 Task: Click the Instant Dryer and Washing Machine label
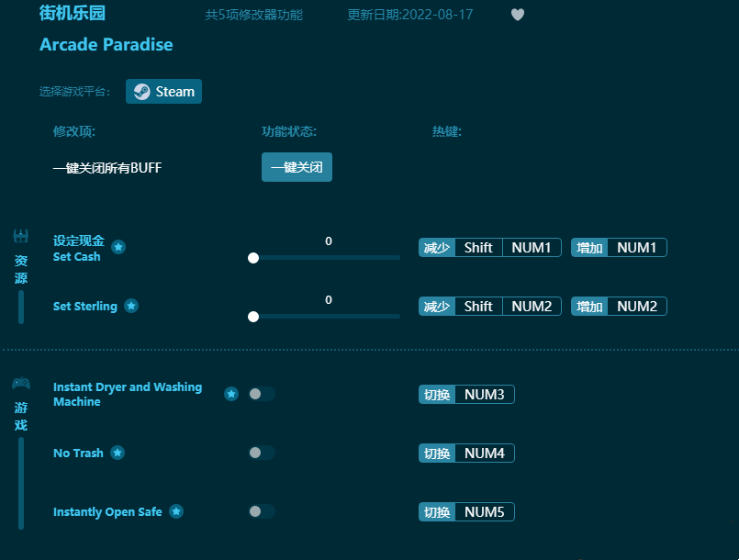coord(128,394)
